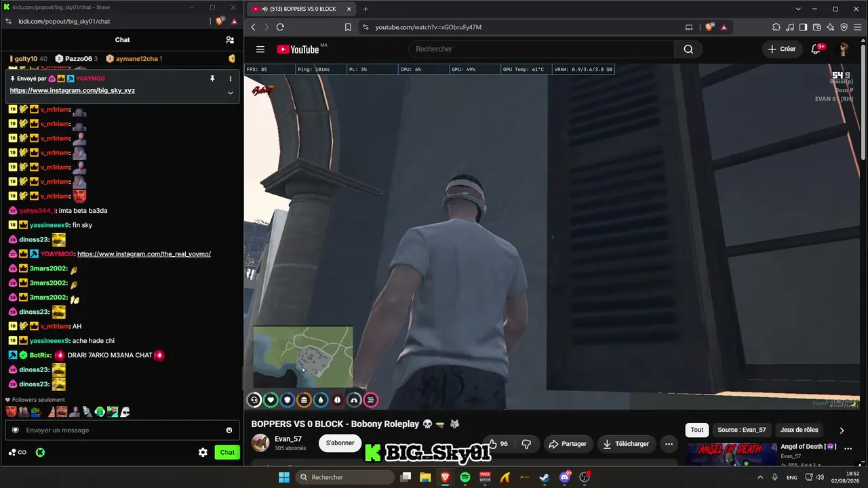This screenshot has height=488, width=868.
Task: Click the Créer button
Action: click(782, 49)
